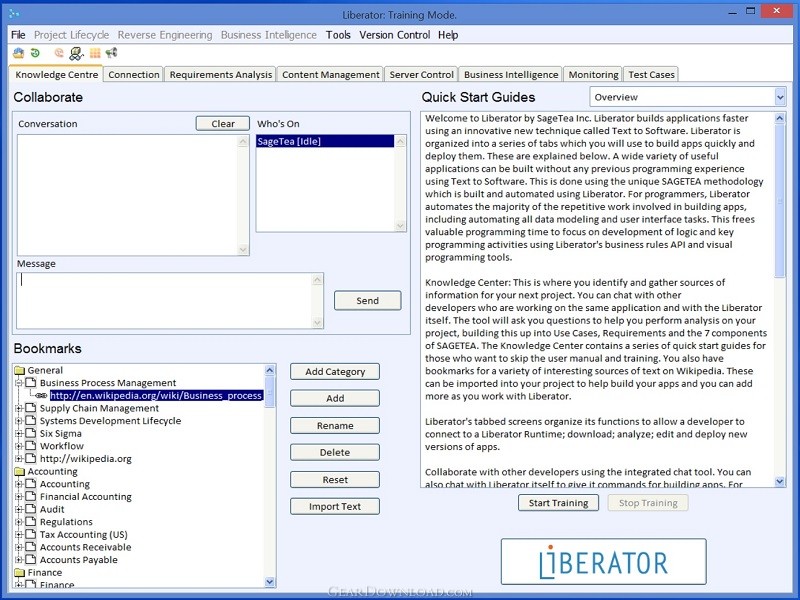Image resolution: width=800 pixels, height=600 pixels.
Task: Click the open-folder globe toolbar icon
Action: (18, 53)
